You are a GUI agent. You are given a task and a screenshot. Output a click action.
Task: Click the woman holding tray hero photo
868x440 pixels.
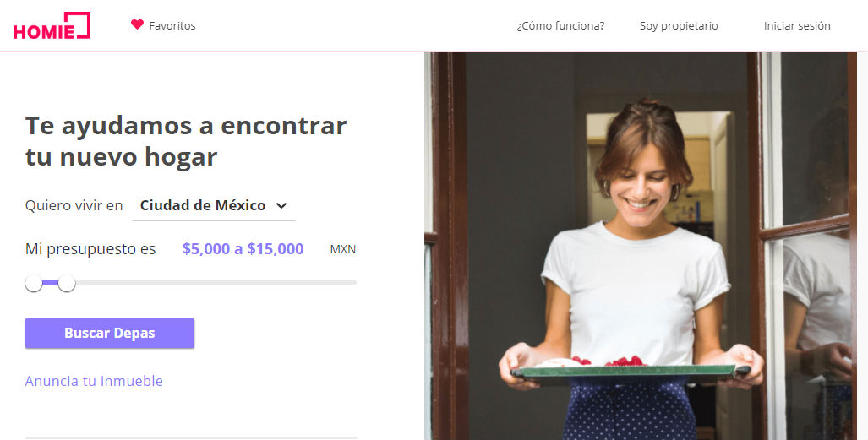[x=641, y=246]
